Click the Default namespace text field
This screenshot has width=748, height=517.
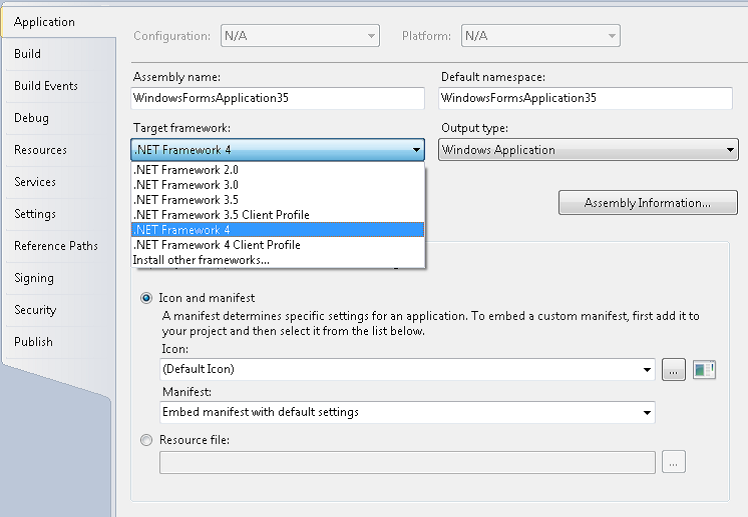[x=585, y=98]
